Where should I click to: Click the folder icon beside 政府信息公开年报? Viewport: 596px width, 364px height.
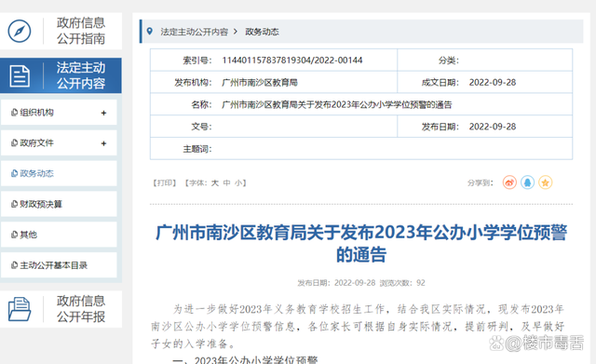[x=20, y=309]
